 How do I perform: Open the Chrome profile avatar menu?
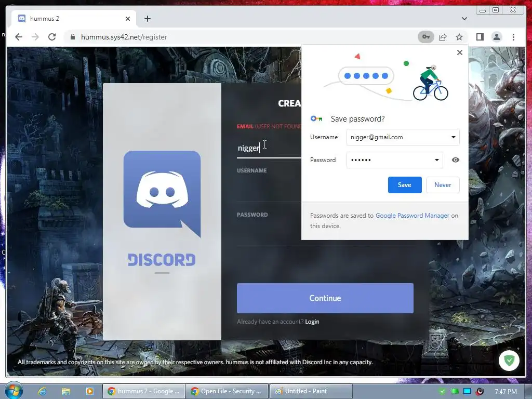[497, 37]
